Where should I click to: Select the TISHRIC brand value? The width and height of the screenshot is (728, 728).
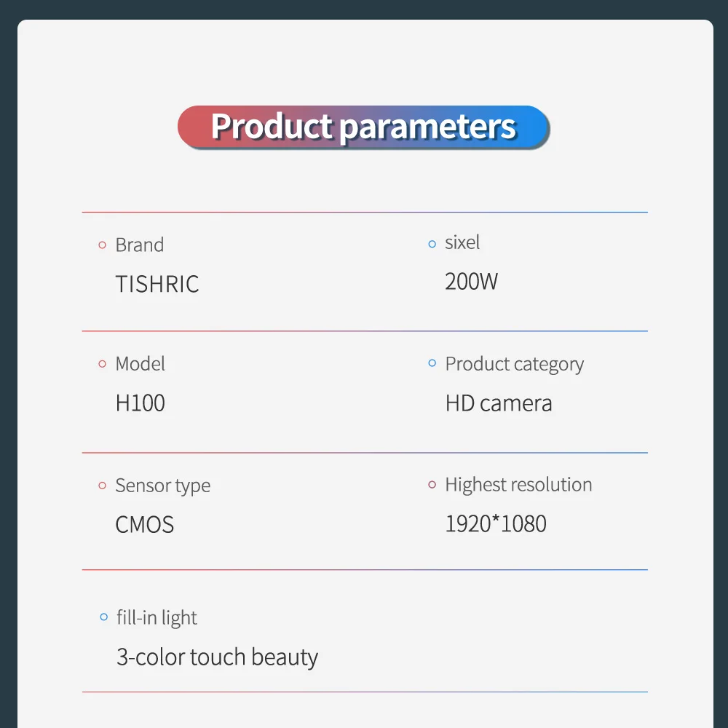[x=157, y=284]
